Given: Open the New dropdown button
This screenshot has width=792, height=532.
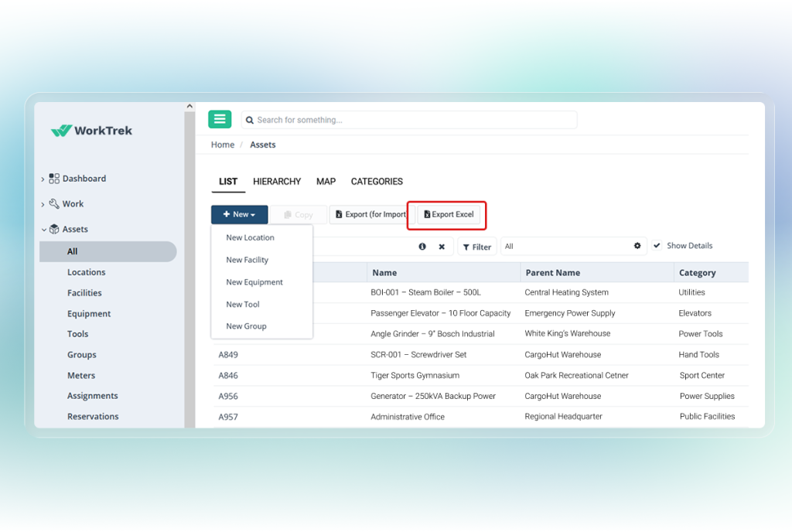Looking at the screenshot, I should tap(239, 215).
